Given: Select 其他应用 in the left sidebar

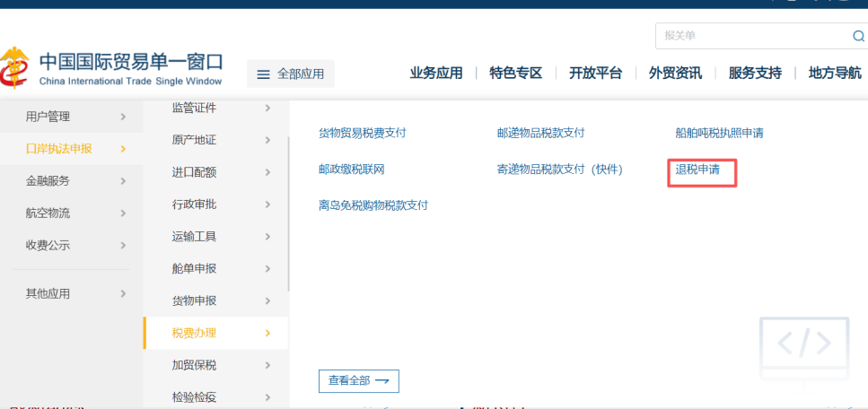Looking at the screenshot, I should pyautogui.click(x=72, y=294).
